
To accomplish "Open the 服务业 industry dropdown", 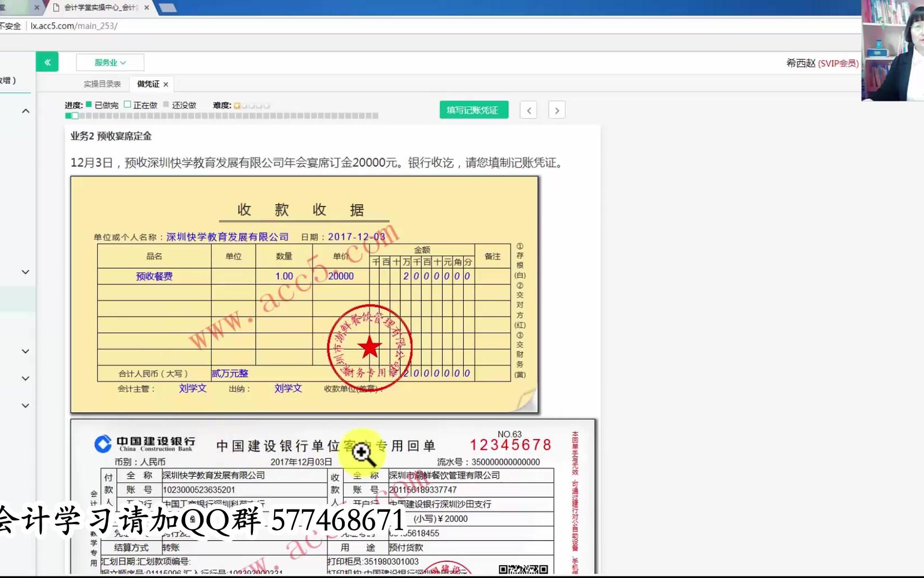I will (x=110, y=62).
